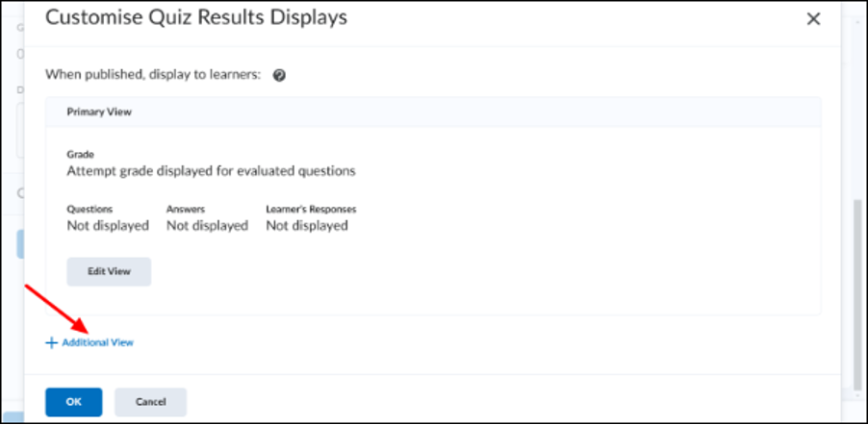Click the Customise Quiz Results Displays title
The height and width of the screenshot is (425, 868).
(196, 17)
